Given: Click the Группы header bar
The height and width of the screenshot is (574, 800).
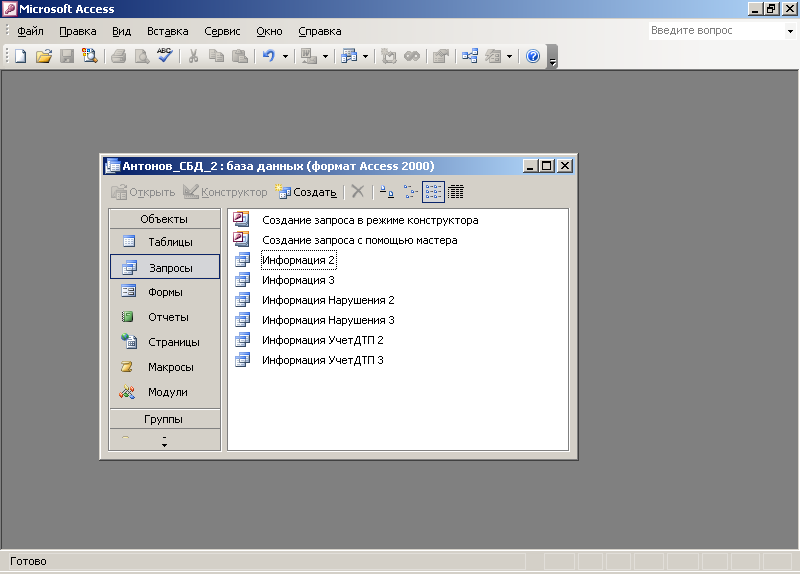Looking at the screenshot, I should [x=164, y=419].
